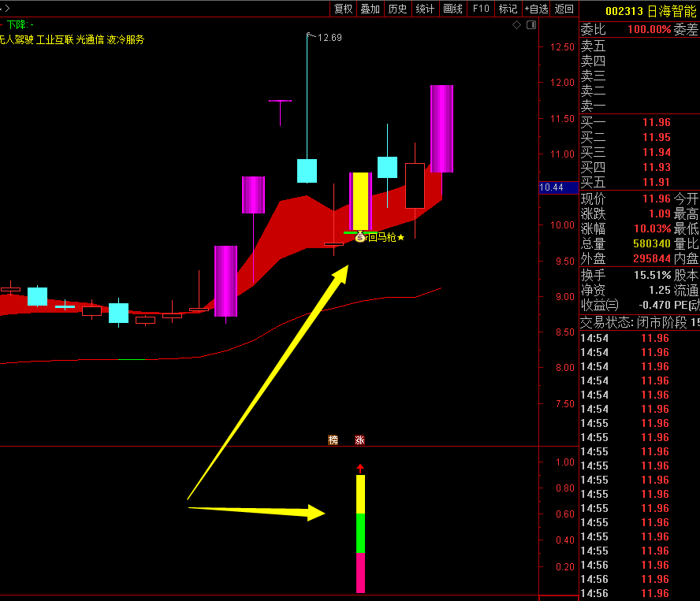
Task: Click the 卖四 order row
Action: [x=639, y=61]
